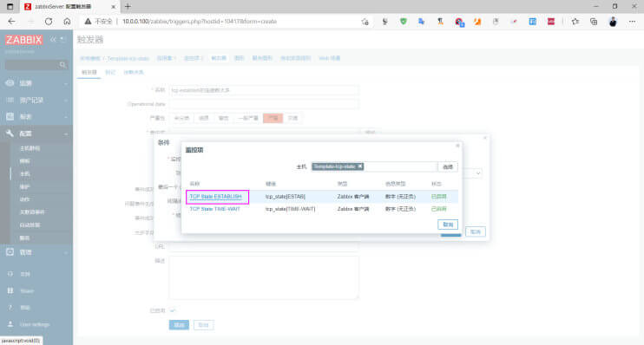The width and height of the screenshot is (644, 345).
Task: Click the 取消 button in the 监控项 popup
Action: [448, 225]
